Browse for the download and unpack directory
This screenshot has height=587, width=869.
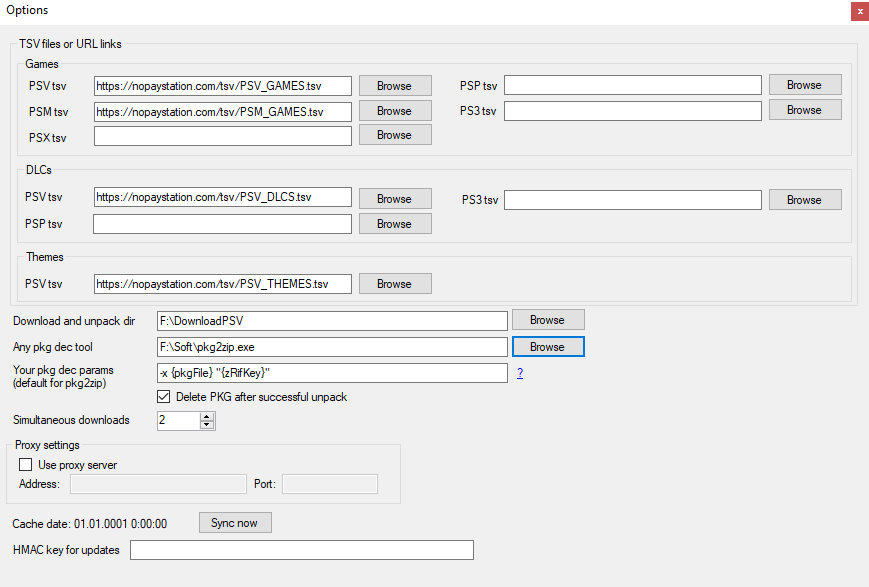[548, 320]
